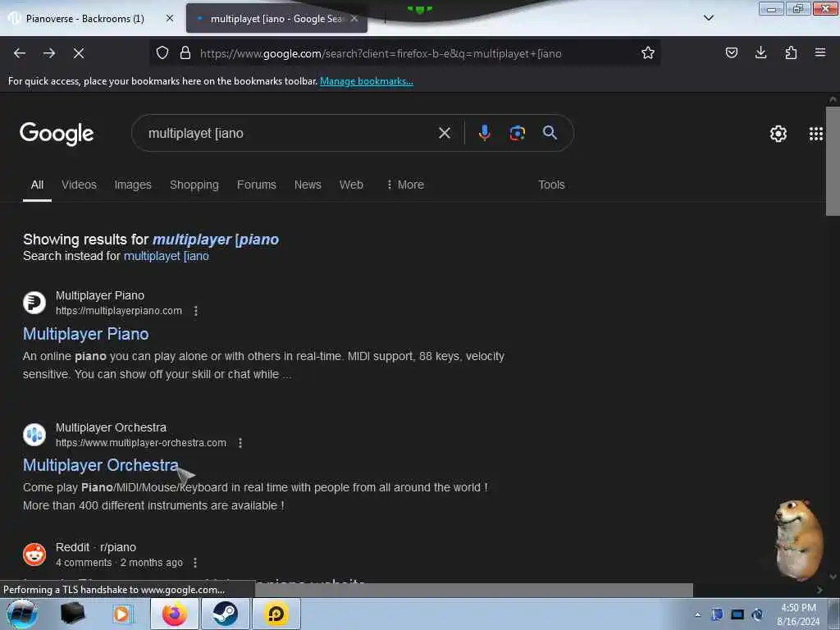Click the Reddit favicon
Screen dimensions: 840x630
pyautogui.click(x=34, y=555)
